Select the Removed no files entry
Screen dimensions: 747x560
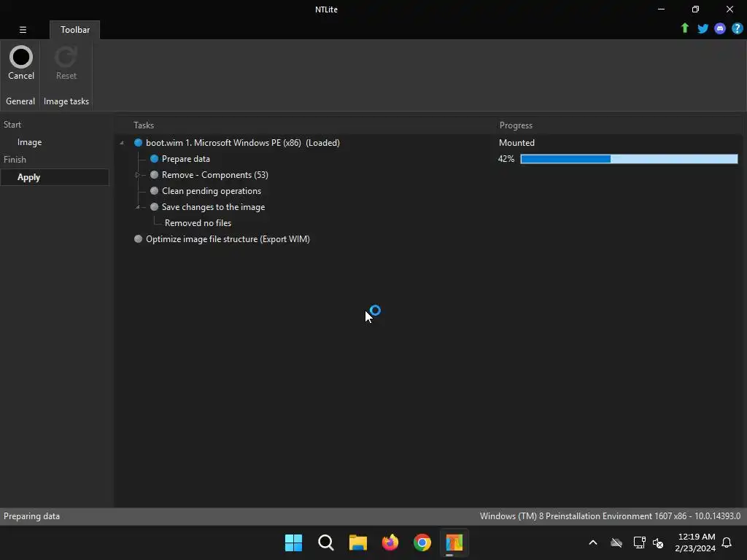(x=198, y=223)
